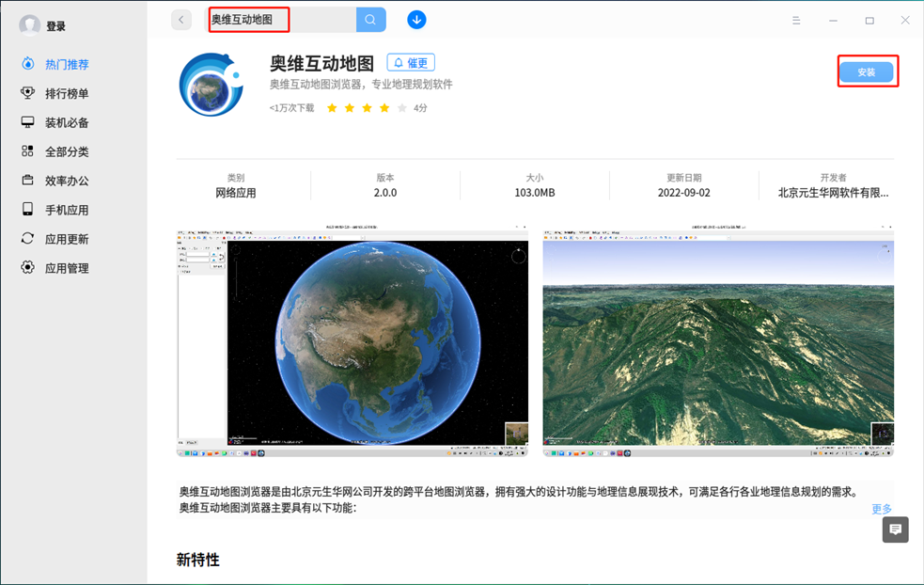Open the feedback chat bubble
The image size is (924, 585).
(894, 530)
